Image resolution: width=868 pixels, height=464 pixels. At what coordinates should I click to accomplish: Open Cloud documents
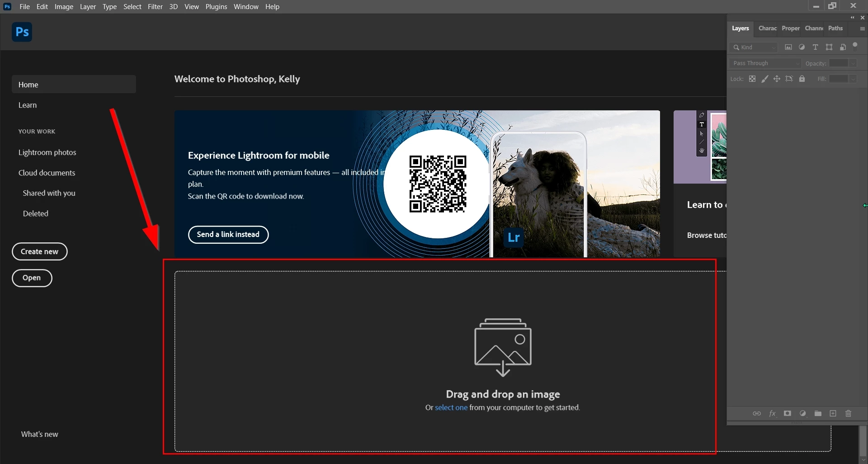tap(47, 173)
